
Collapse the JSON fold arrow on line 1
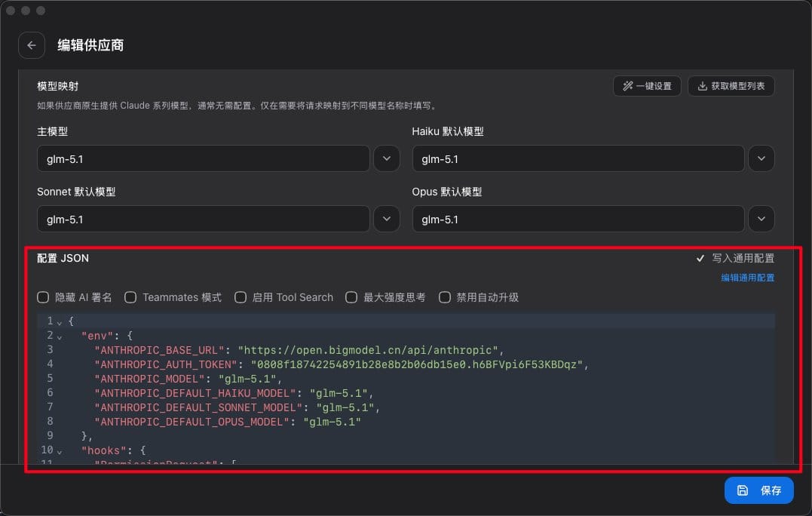(x=60, y=323)
